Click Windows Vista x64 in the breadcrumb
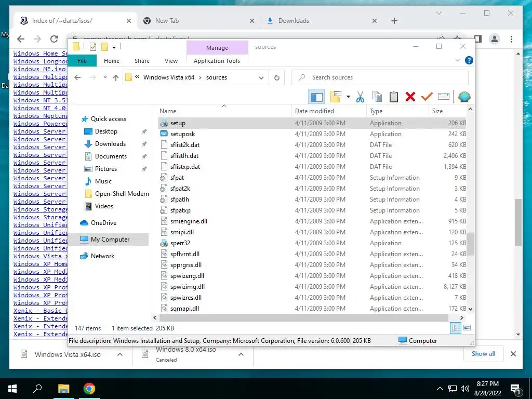 [169, 77]
